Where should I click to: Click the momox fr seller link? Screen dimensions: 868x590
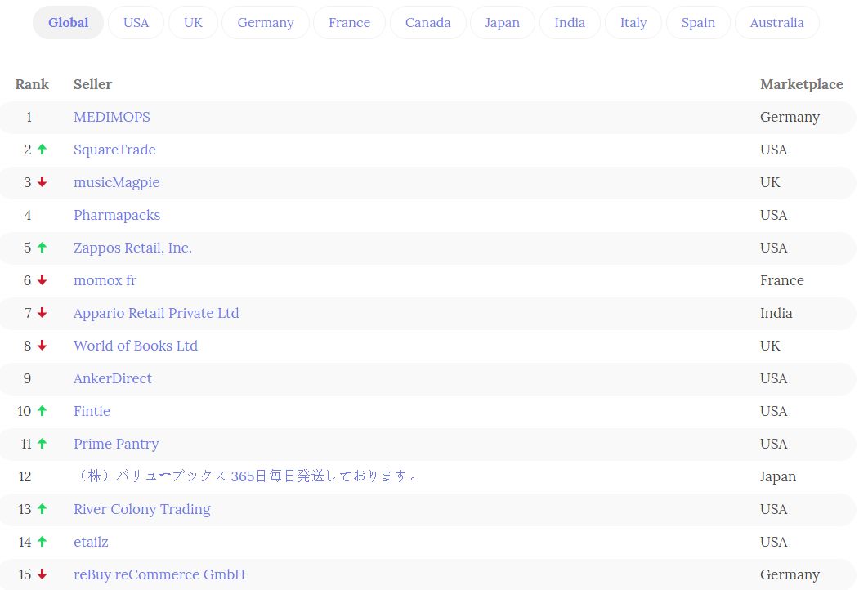(x=105, y=280)
